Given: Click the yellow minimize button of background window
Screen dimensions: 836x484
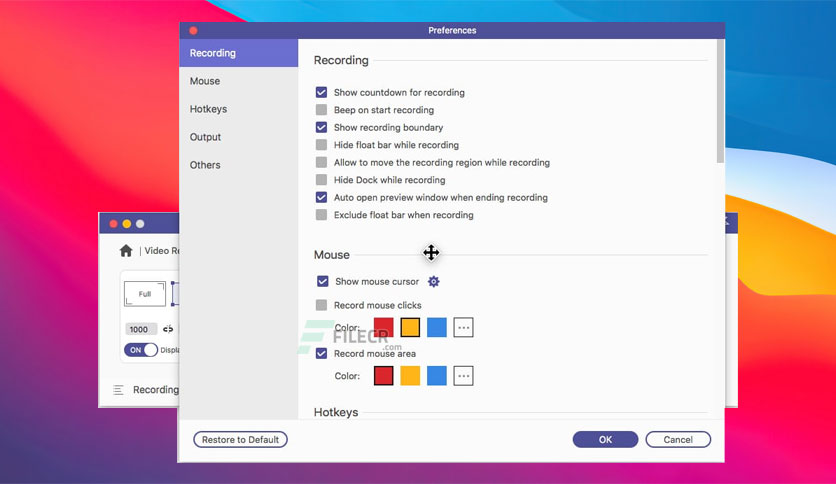Looking at the screenshot, I should [127, 224].
